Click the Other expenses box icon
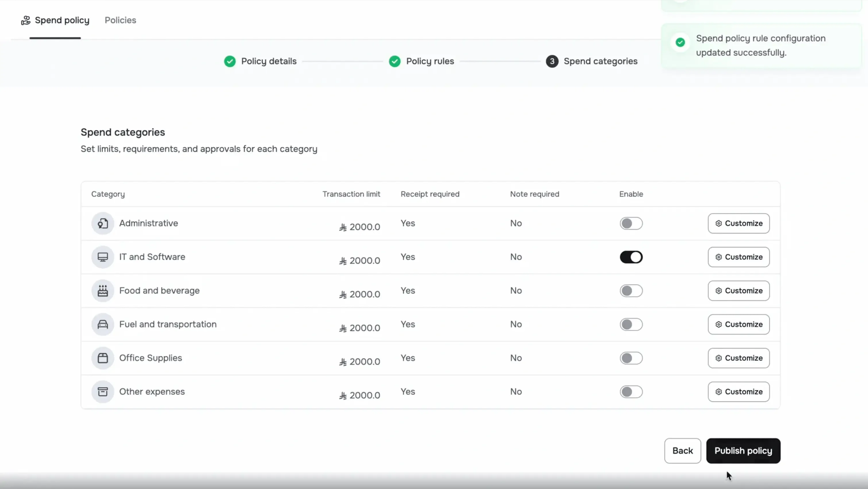Viewport: 868px width, 489px height. pos(103,391)
